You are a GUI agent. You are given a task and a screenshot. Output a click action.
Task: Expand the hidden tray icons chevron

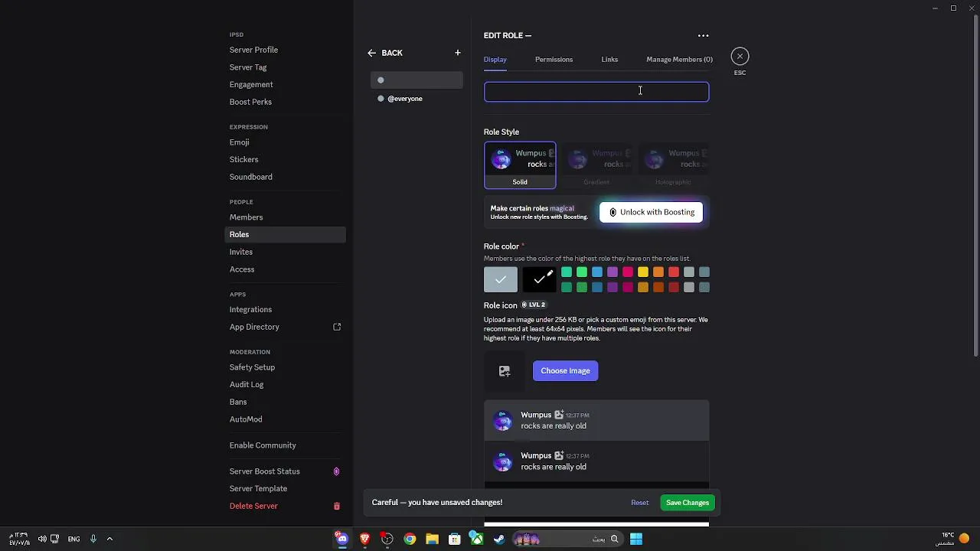point(109,539)
